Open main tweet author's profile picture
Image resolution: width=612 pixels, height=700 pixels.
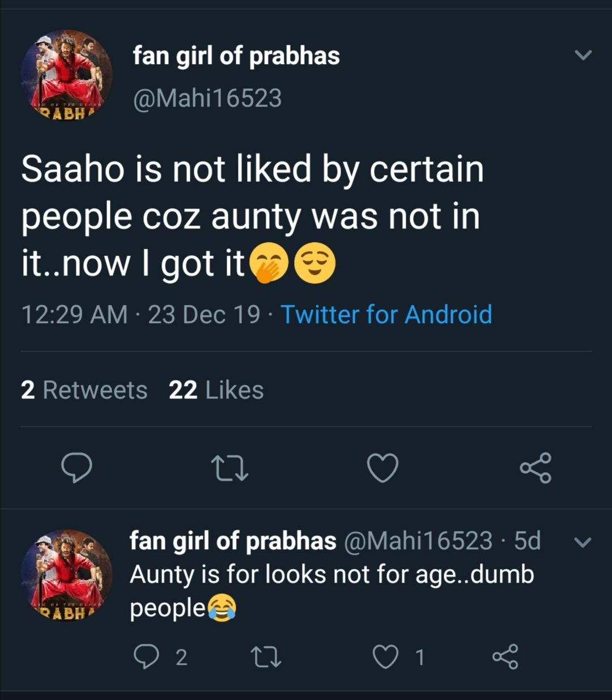pos(66,75)
